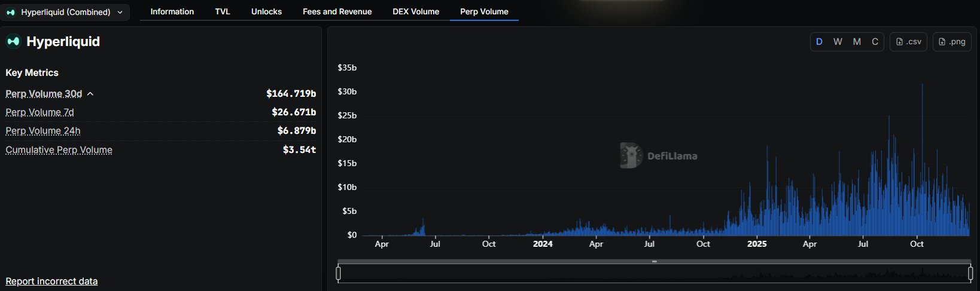Open the Fees and Revenue tab
This screenshot has height=291, width=980.
click(337, 11)
